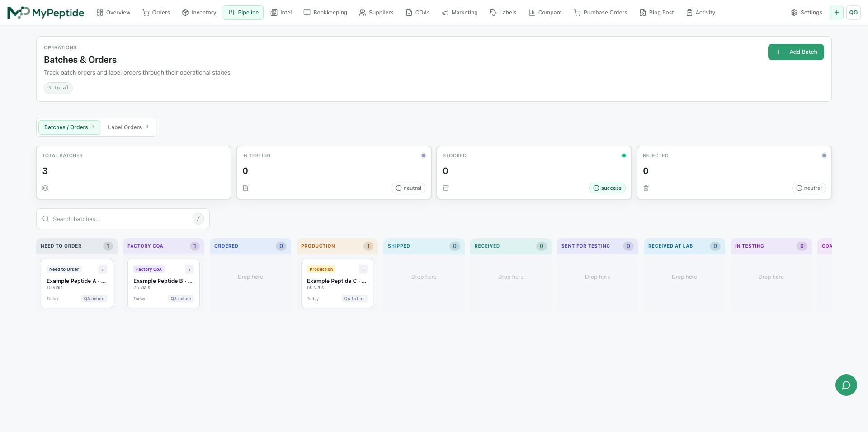Image resolution: width=868 pixels, height=432 pixels.
Task: Click the plus icon beside Settings
Action: (836, 13)
